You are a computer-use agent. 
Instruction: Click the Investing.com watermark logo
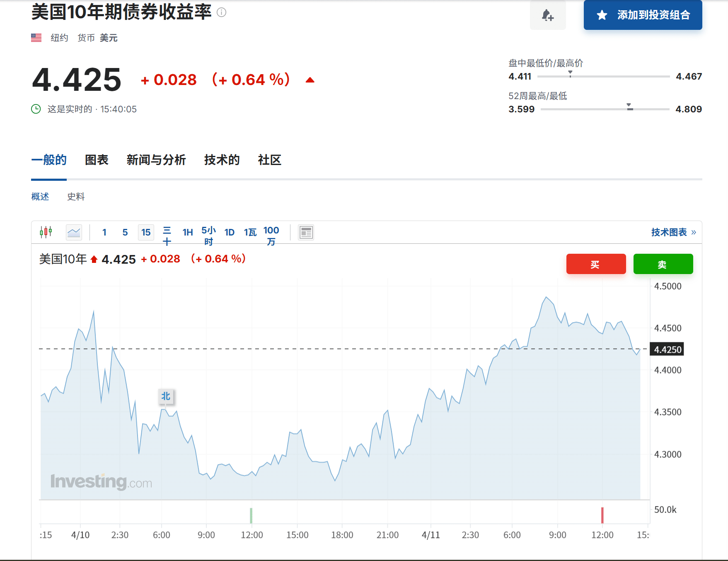pyautogui.click(x=101, y=482)
